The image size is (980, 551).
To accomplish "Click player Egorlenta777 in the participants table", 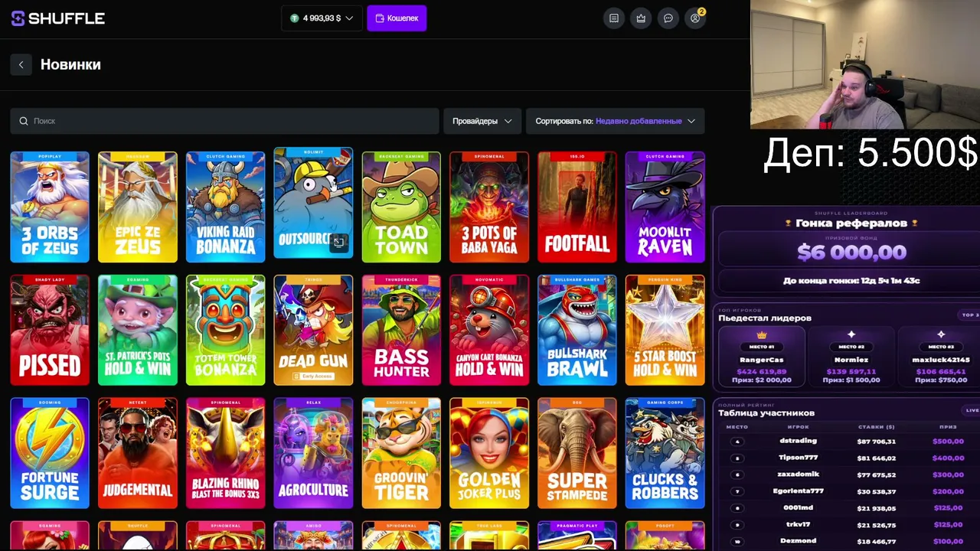I will (x=798, y=491).
